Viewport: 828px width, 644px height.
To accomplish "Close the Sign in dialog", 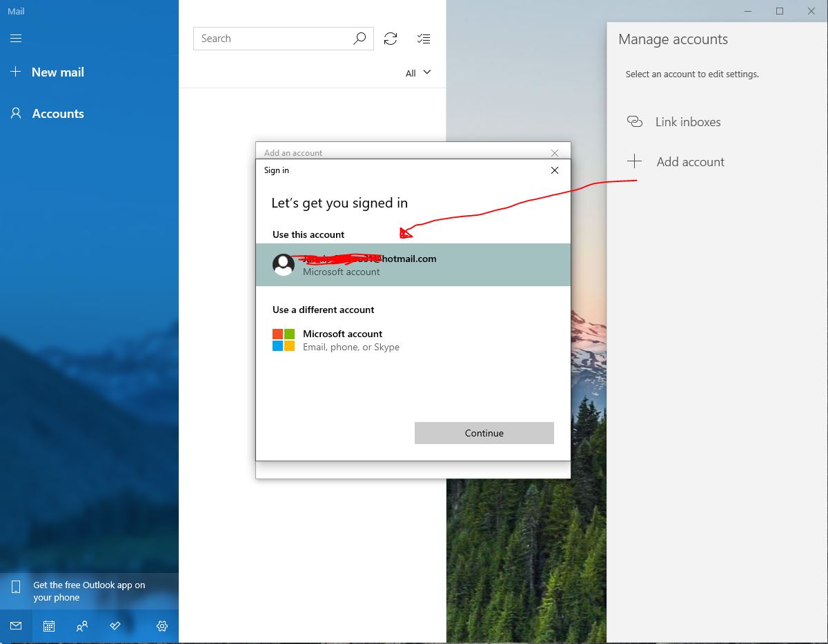I will click(555, 170).
